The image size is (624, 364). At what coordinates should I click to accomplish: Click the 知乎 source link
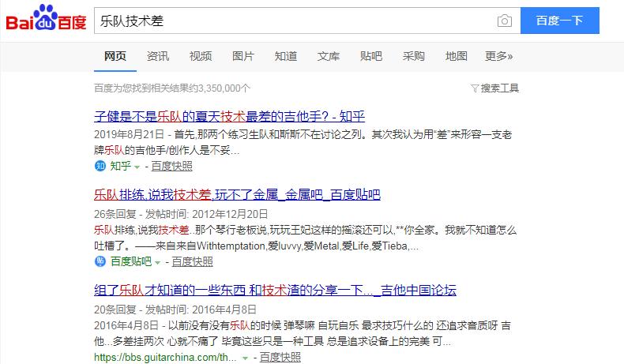121,166
